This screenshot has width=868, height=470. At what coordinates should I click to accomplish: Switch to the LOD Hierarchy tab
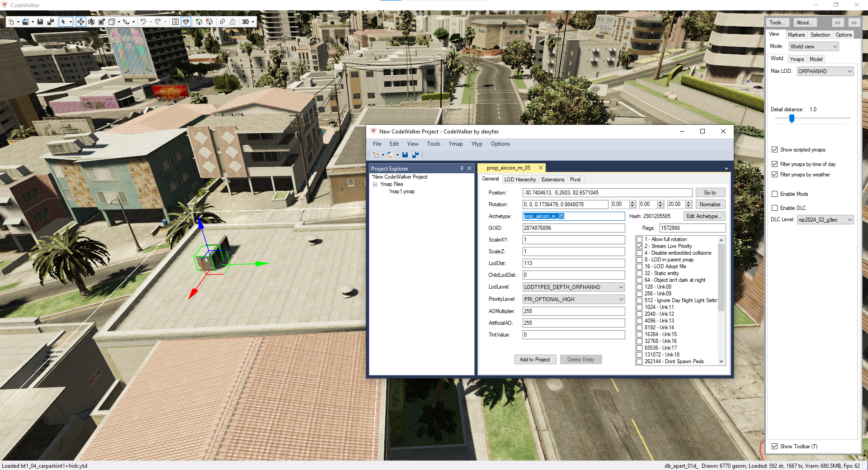coord(520,180)
